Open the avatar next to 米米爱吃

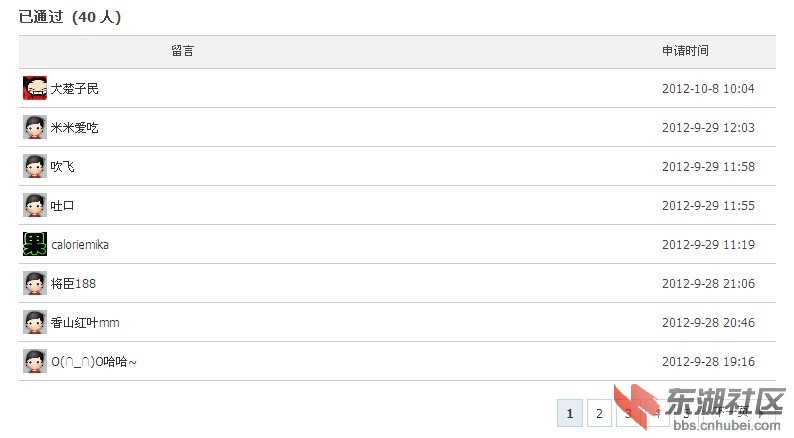(35, 127)
